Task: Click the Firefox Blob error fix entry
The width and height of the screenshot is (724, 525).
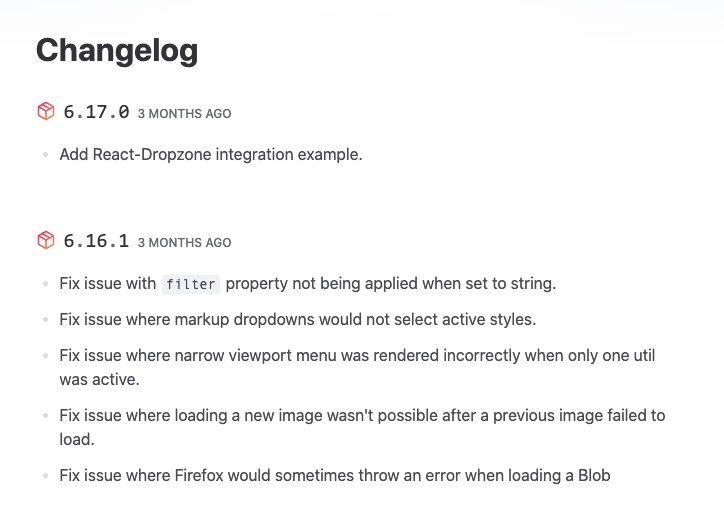Action: pyautogui.click(x=334, y=475)
